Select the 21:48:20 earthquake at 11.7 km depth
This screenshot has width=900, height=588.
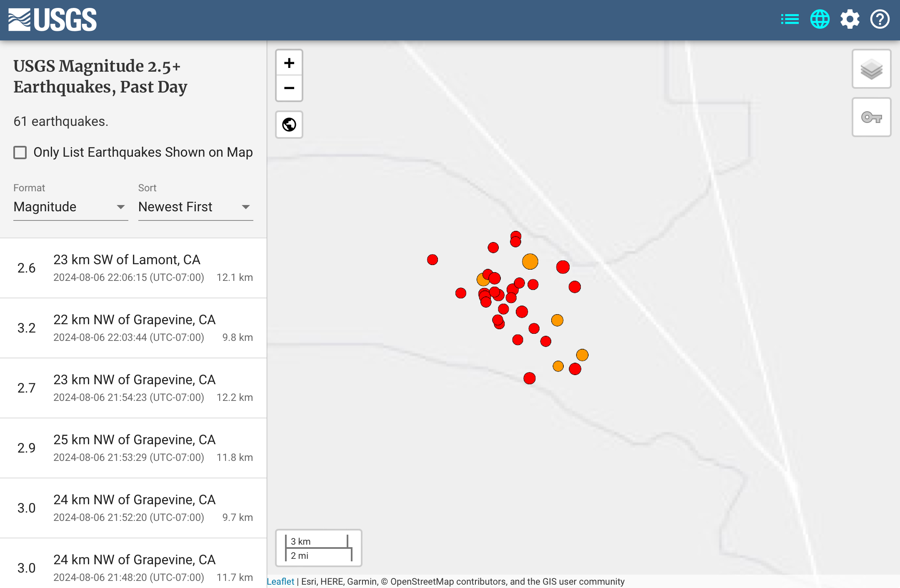click(133, 563)
